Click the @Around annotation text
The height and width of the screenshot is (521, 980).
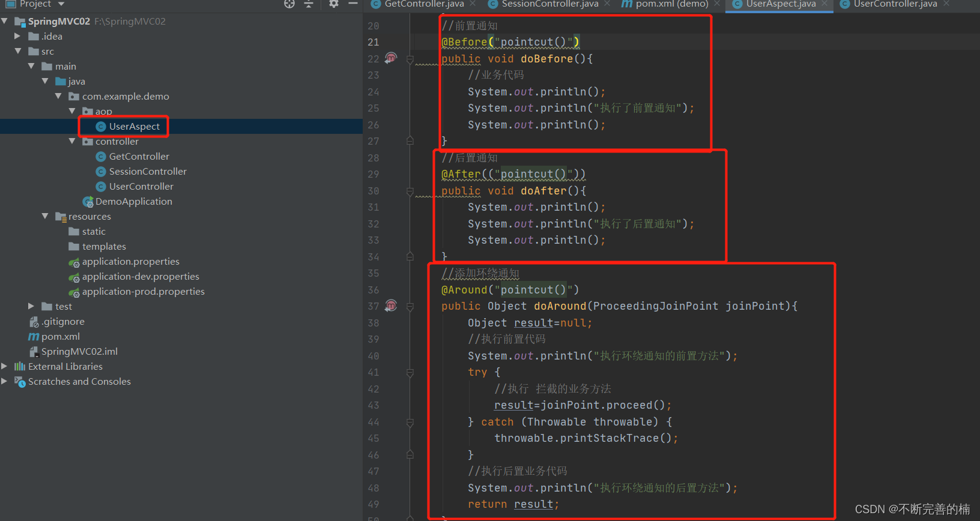(x=464, y=290)
